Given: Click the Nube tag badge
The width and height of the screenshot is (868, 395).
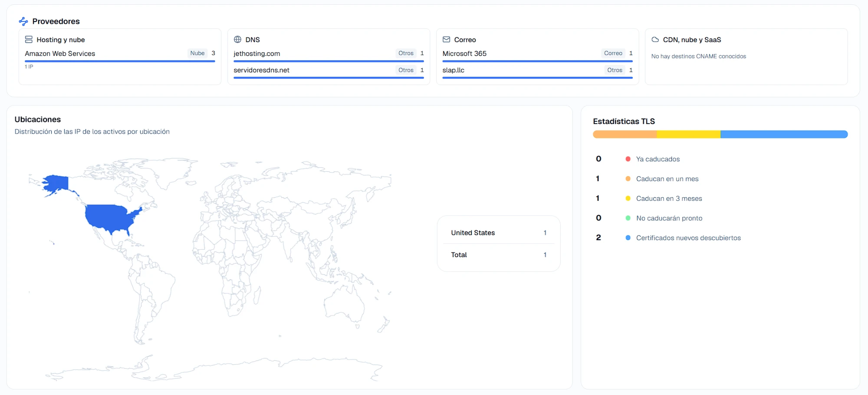Looking at the screenshot, I should tap(197, 53).
